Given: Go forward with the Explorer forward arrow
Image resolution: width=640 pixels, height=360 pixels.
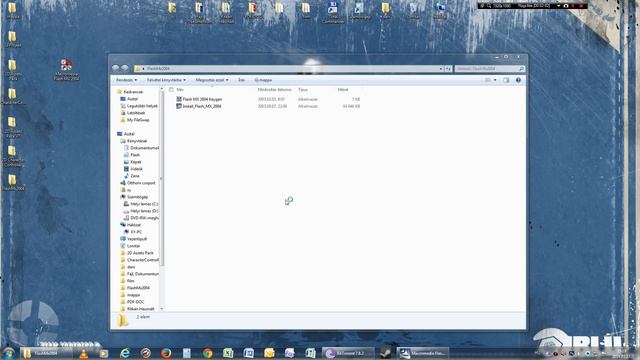Looking at the screenshot, I should click(x=124, y=68).
